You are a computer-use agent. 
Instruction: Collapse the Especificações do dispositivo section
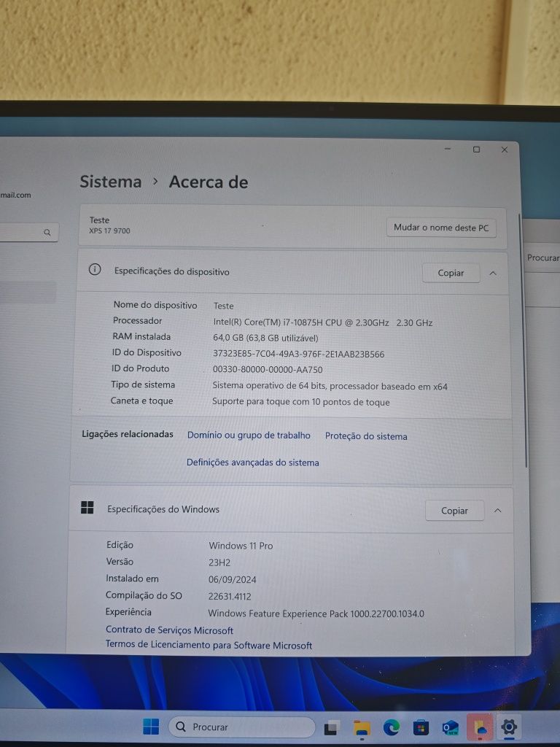[494, 273]
